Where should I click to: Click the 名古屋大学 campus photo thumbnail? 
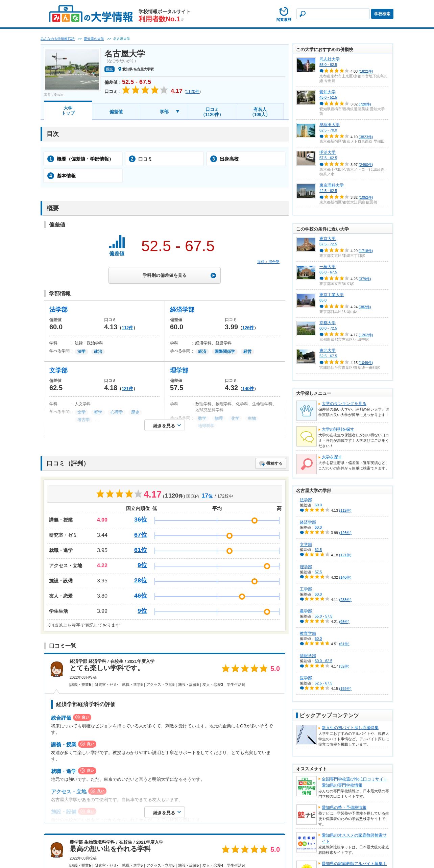[72, 69]
